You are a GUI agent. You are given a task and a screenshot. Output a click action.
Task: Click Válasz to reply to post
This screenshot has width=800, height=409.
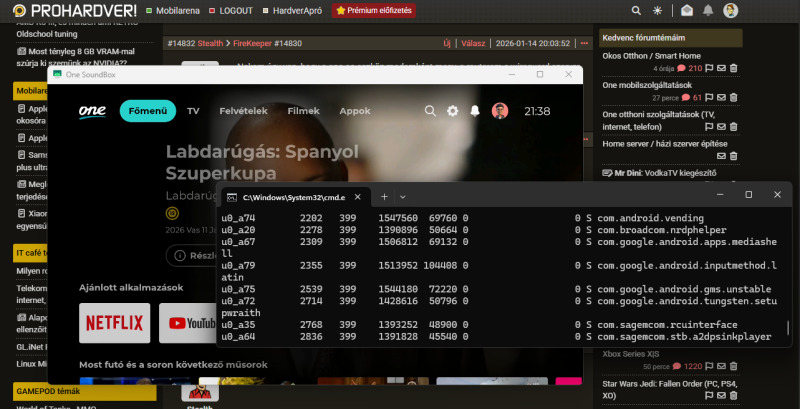coord(473,43)
